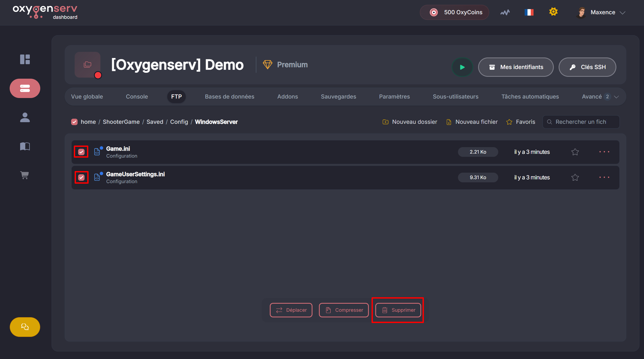Uncheck the Game.ini file checkbox
Screen dimensions: 644x359
pos(81,152)
